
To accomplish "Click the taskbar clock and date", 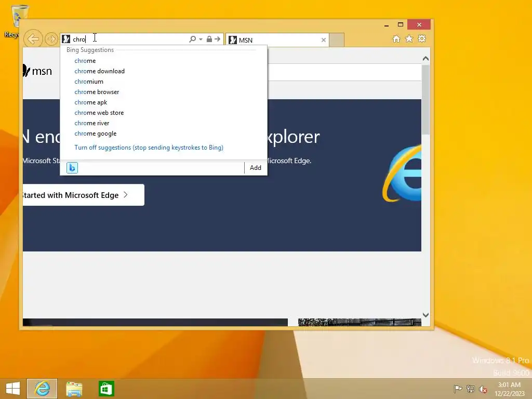I will pos(509,389).
